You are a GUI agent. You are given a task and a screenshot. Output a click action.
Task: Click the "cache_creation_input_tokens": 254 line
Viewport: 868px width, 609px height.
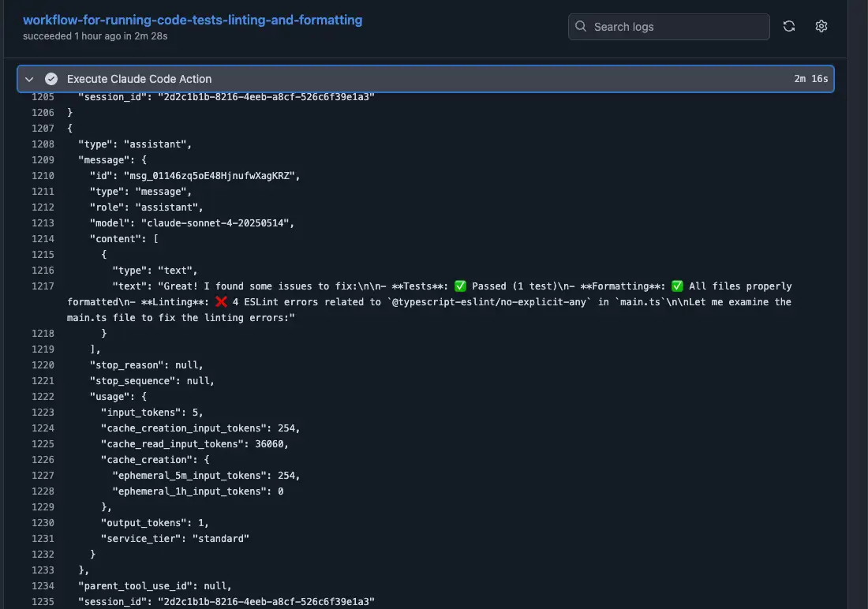coord(200,428)
